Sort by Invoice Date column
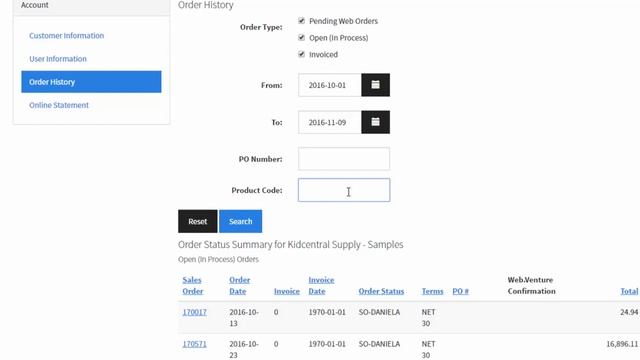This screenshot has height=360, width=640. [321, 285]
